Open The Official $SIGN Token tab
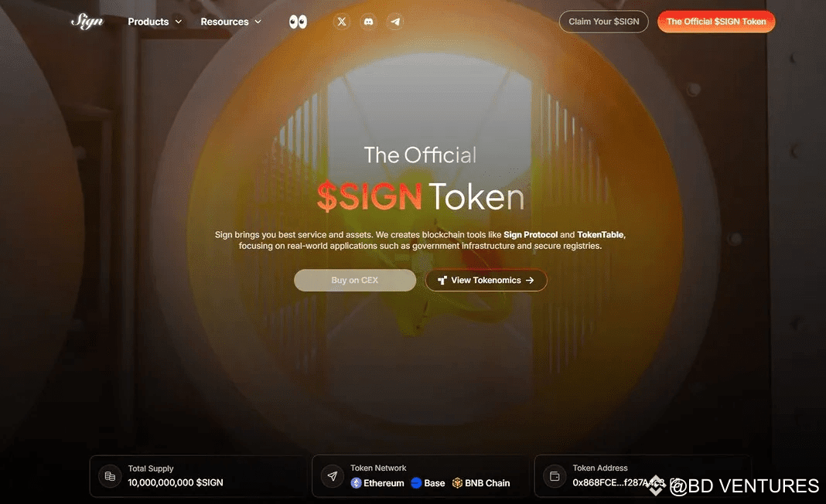This screenshot has height=504, width=826. [716, 22]
